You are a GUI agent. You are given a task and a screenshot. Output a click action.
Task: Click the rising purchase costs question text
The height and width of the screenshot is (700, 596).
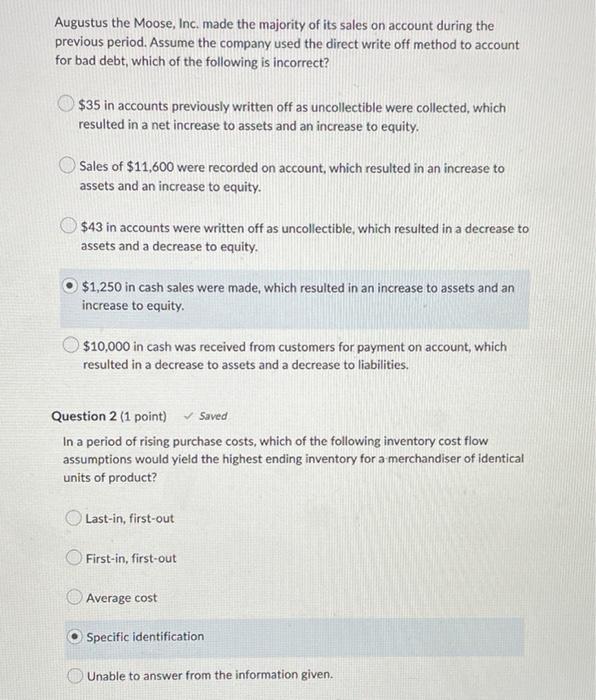(x=293, y=459)
